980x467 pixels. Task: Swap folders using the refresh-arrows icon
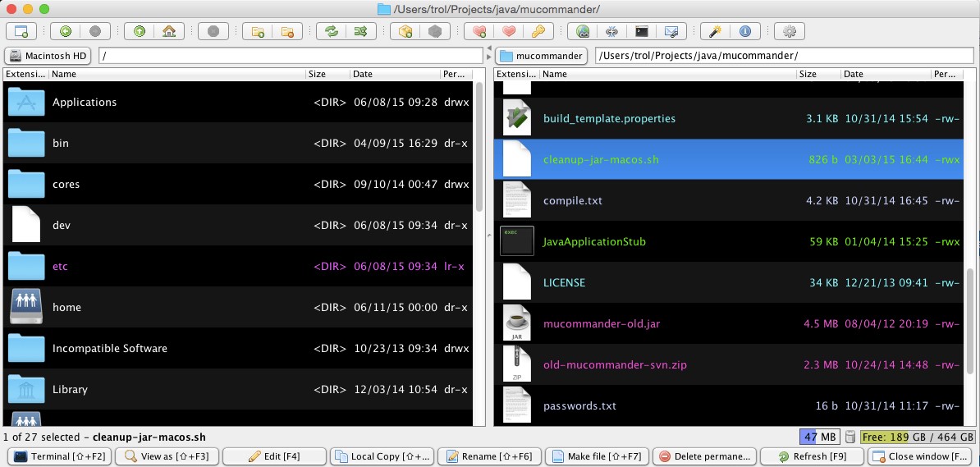coord(332,31)
